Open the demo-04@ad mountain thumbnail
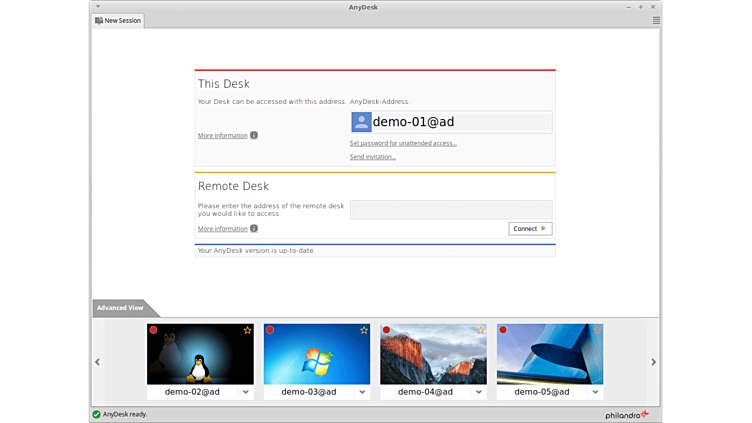This screenshot has height=423, width=752. tap(434, 354)
